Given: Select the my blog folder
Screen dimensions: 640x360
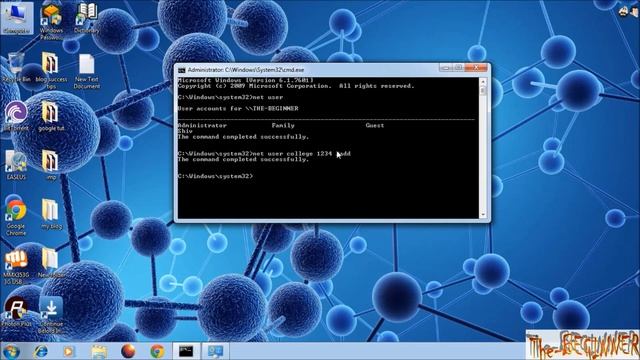Looking at the screenshot, I should [x=51, y=214].
